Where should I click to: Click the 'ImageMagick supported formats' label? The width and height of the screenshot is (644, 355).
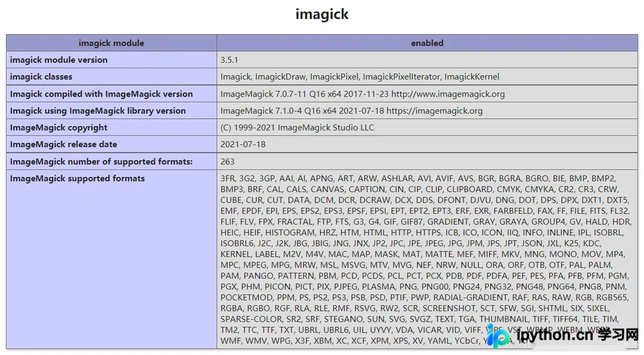point(77,179)
